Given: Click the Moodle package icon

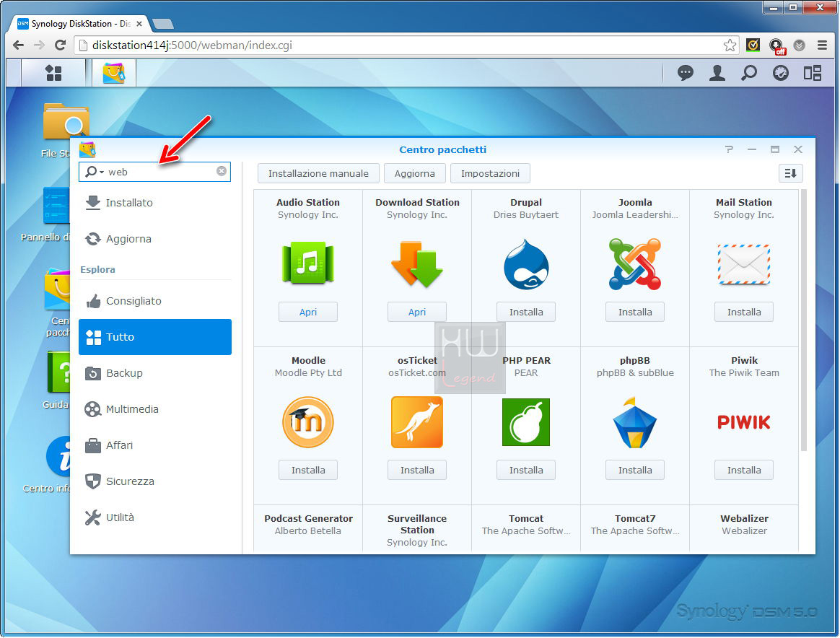Looking at the screenshot, I should click(308, 422).
